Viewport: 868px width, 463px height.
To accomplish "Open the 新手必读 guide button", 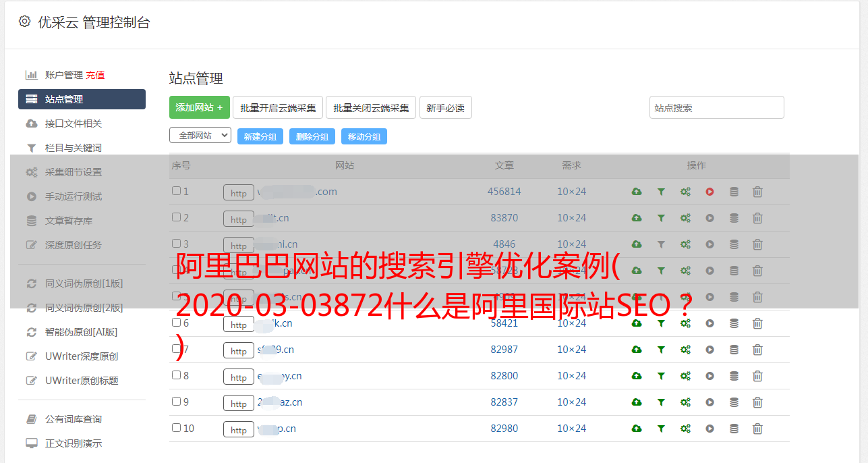I will click(446, 107).
